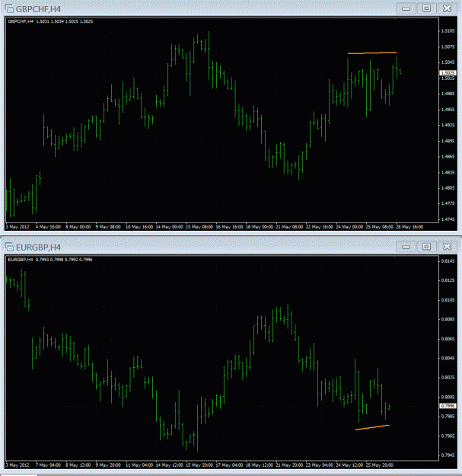Image resolution: width=462 pixels, height=476 pixels.
Task: Click the 1.5075 price scale label
Action: (x=448, y=46)
